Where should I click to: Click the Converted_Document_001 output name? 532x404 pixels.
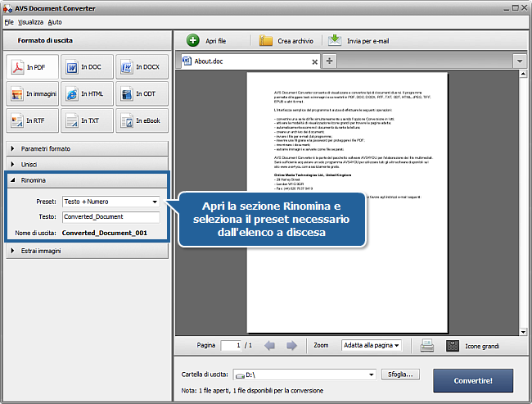[x=105, y=233]
